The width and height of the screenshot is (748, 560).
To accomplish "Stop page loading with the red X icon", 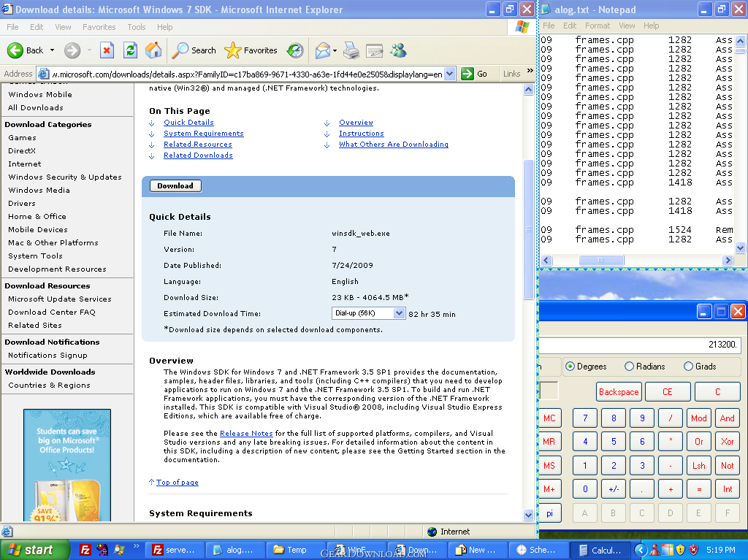I will coord(107,50).
